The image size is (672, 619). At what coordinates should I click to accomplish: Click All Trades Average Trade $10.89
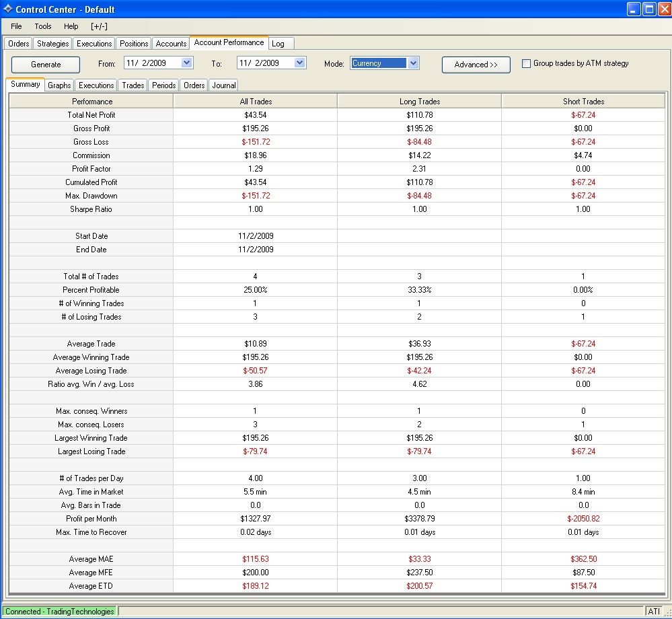256,343
